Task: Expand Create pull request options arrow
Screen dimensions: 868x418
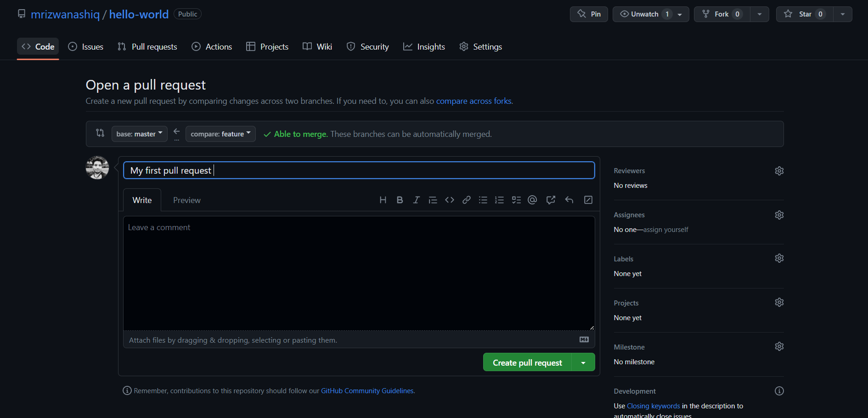Action: (x=583, y=362)
